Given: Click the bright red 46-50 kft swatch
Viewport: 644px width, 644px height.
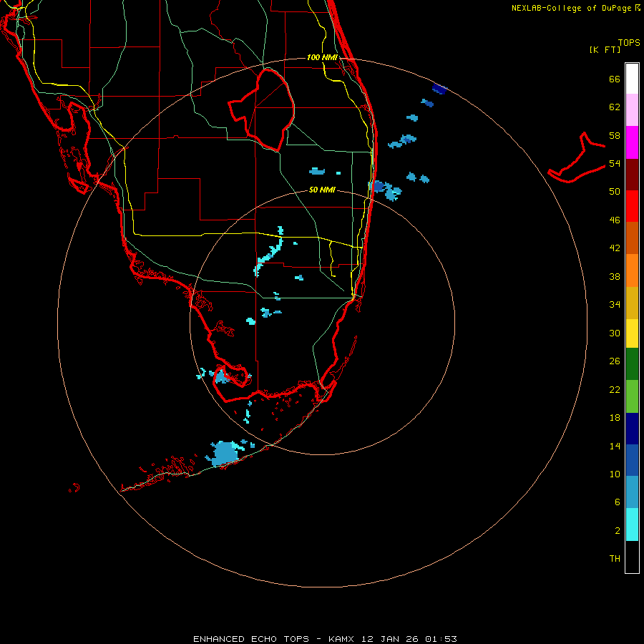Looking at the screenshot, I should click(x=632, y=206).
